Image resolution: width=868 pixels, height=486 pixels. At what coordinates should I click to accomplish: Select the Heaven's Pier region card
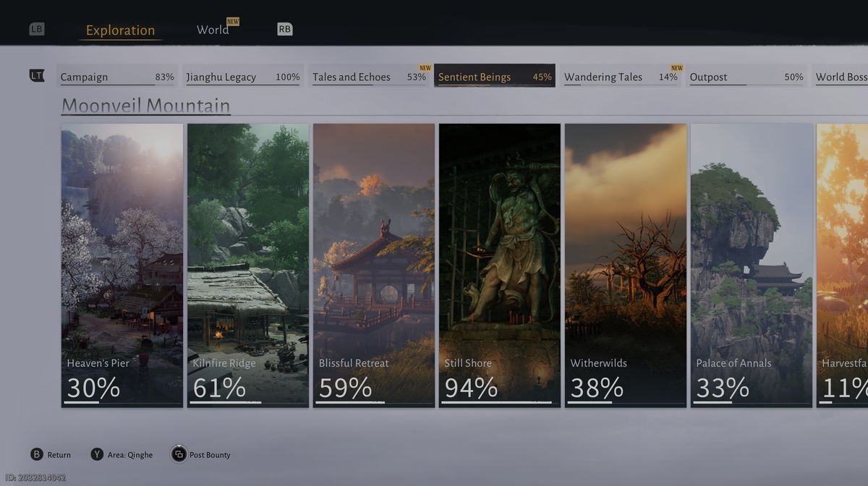(x=122, y=265)
